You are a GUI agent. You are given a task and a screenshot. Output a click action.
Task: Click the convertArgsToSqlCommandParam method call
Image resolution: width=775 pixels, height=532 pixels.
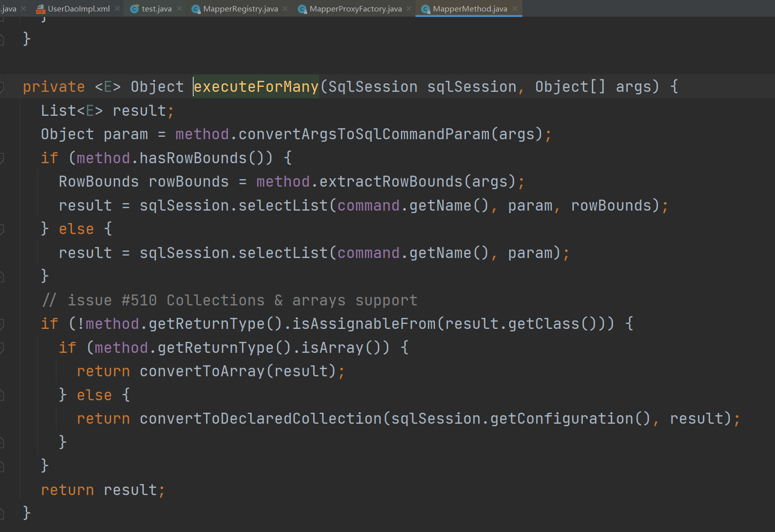click(x=364, y=134)
